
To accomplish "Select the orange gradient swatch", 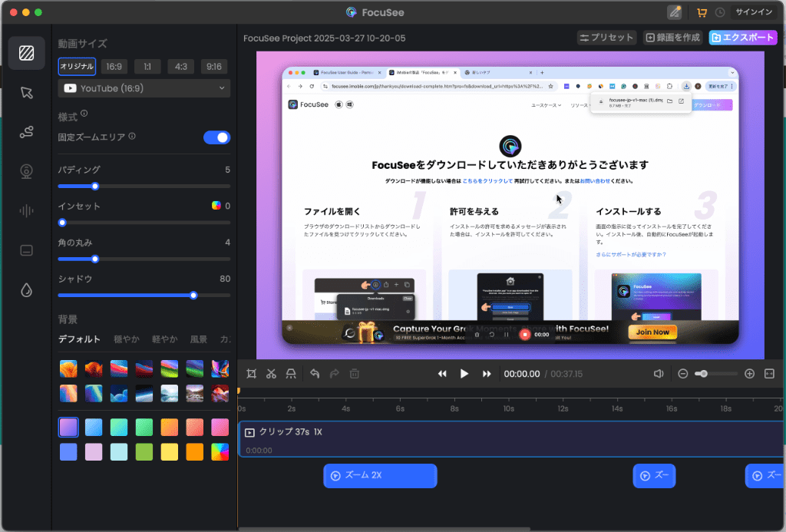I will pos(170,427).
